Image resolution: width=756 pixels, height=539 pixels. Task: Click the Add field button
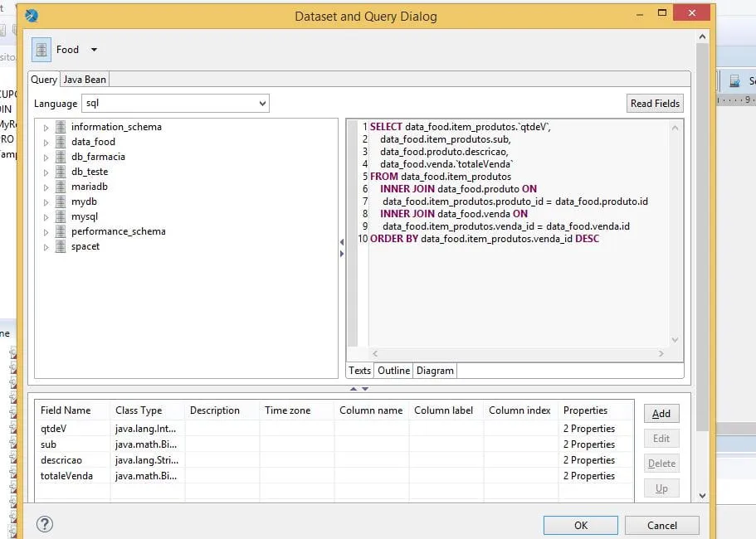click(x=661, y=414)
